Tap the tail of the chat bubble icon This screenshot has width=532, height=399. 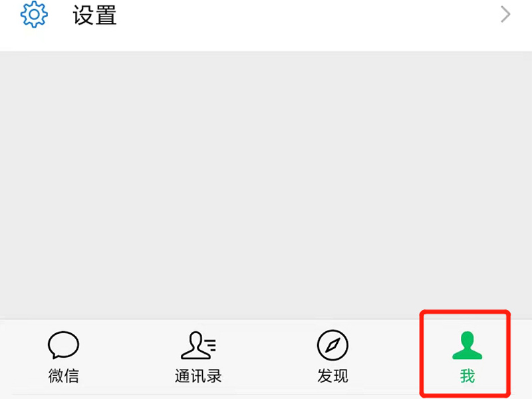[55, 356]
